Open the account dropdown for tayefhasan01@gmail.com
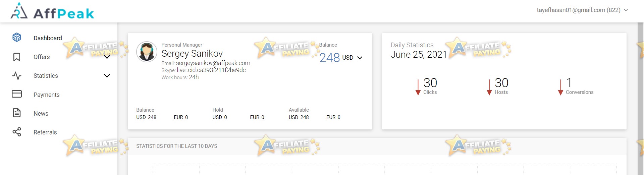644x175 pixels. point(582,10)
